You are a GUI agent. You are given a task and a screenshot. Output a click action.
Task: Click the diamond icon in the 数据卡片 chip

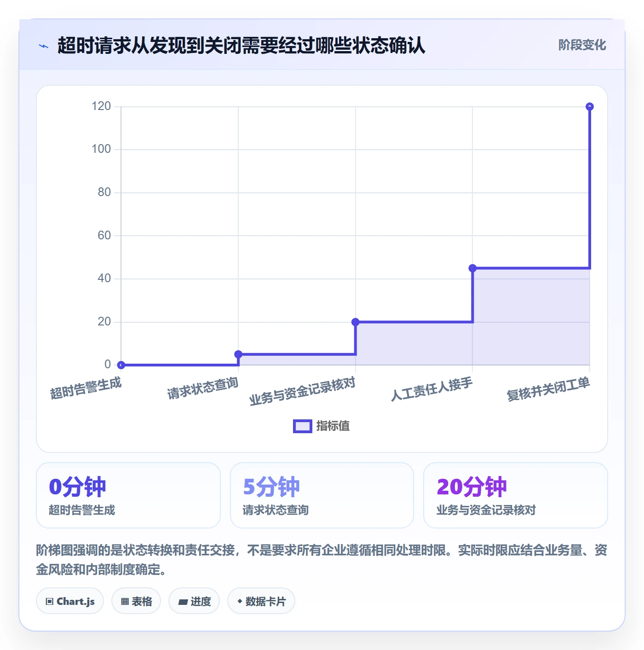click(x=240, y=601)
